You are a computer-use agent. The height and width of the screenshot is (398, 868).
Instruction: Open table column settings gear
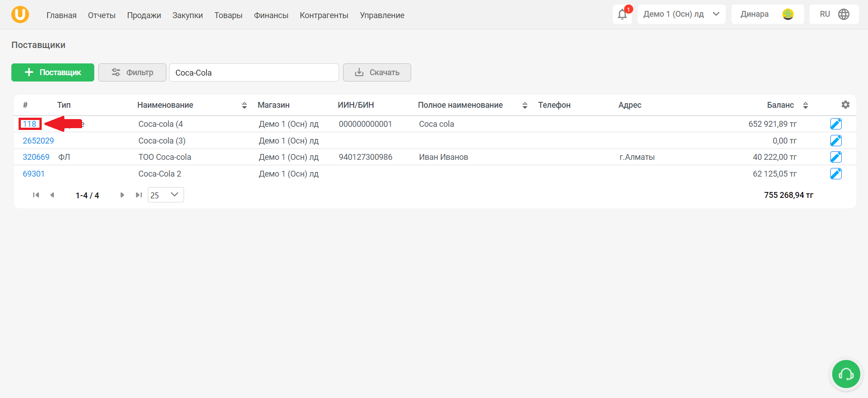click(845, 105)
